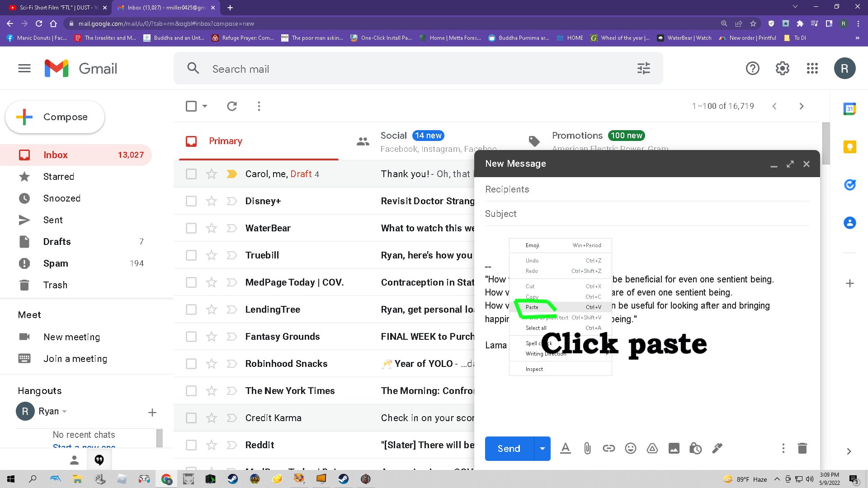Click the insert photo icon
Viewport: 868px width, 488px height.
[x=674, y=449]
